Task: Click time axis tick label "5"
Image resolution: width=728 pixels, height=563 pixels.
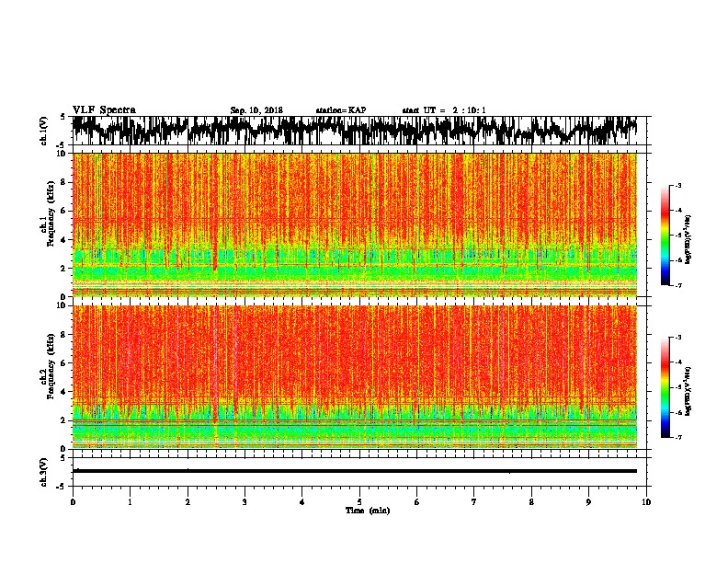Action: point(359,502)
